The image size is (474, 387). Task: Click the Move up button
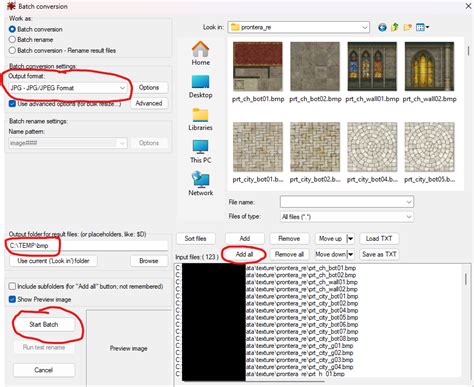coord(330,239)
